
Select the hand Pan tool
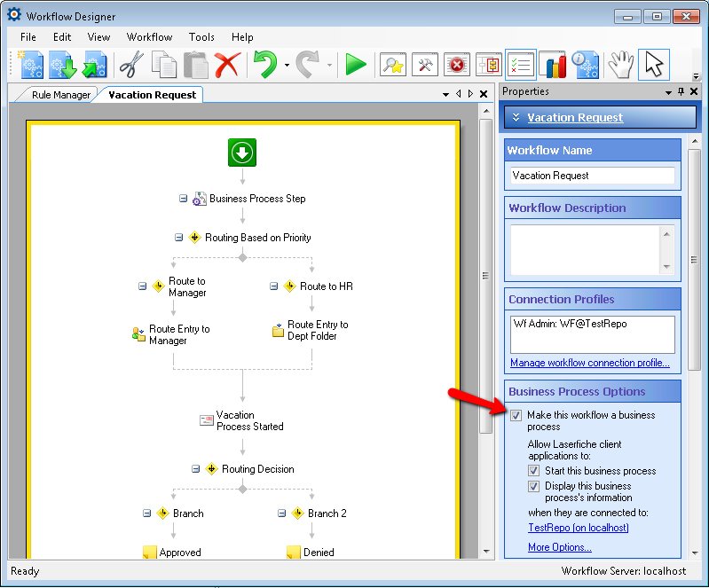(621, 65)
